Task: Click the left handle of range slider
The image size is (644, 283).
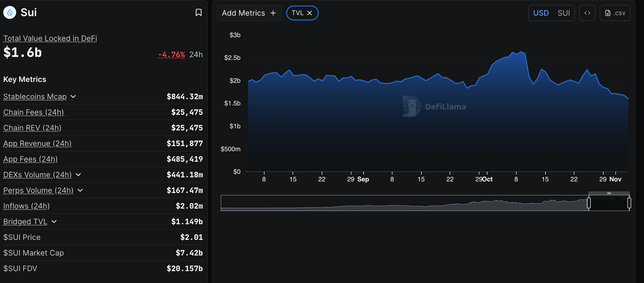Action: pyautogui.click(x=589, y=203)
